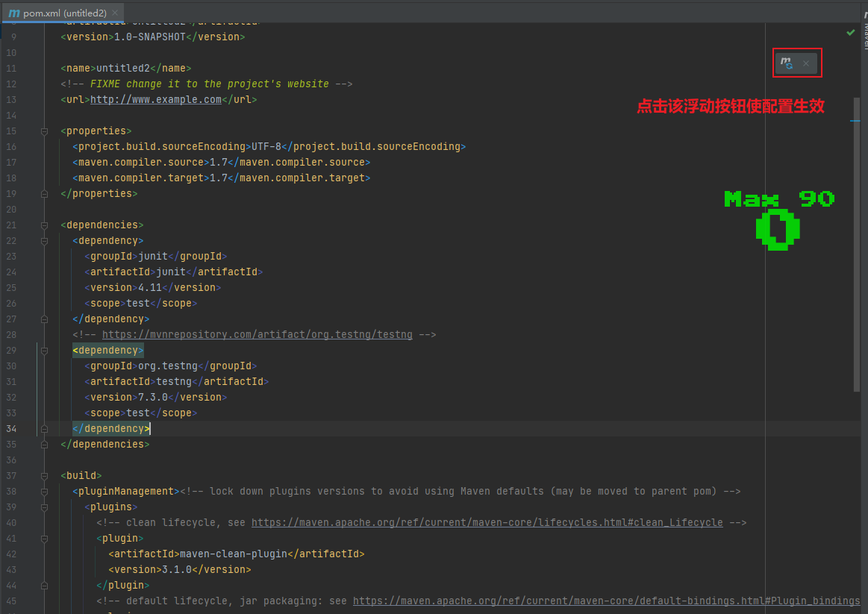Click the <name>untitled2</name> line
Image resolution: width=868 pixels, height=614 pixels.
125,68
